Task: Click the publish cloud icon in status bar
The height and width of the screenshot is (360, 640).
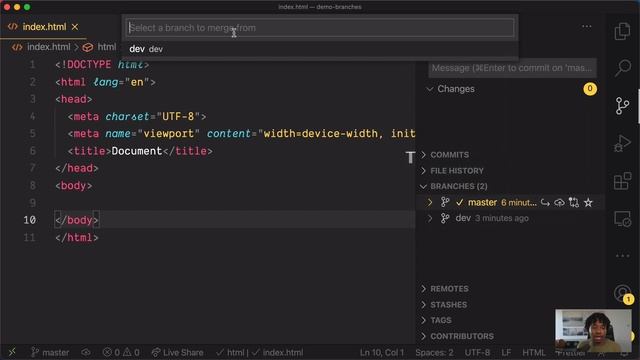Action: point(86,352)
